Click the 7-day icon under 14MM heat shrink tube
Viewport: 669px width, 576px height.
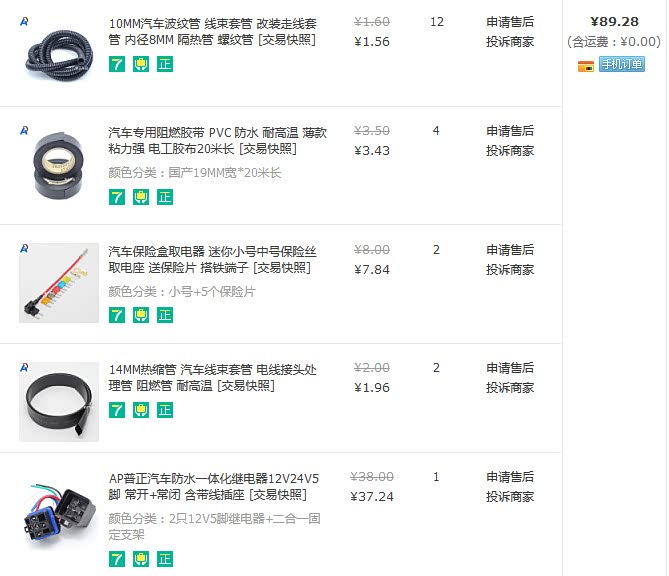point(117,410)
